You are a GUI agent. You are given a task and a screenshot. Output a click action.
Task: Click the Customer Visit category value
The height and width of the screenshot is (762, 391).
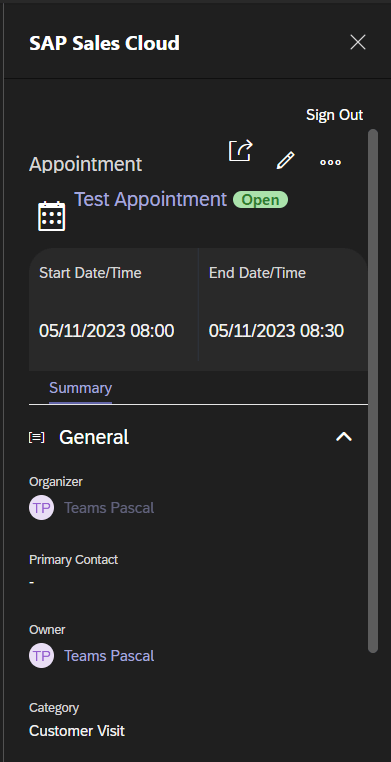[x=77, y=731]
